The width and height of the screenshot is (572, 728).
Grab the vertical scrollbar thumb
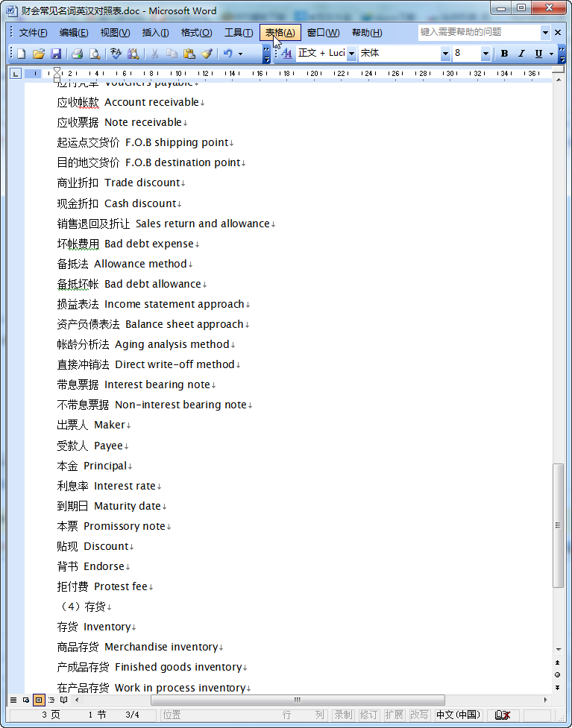[x=558, y=525]
